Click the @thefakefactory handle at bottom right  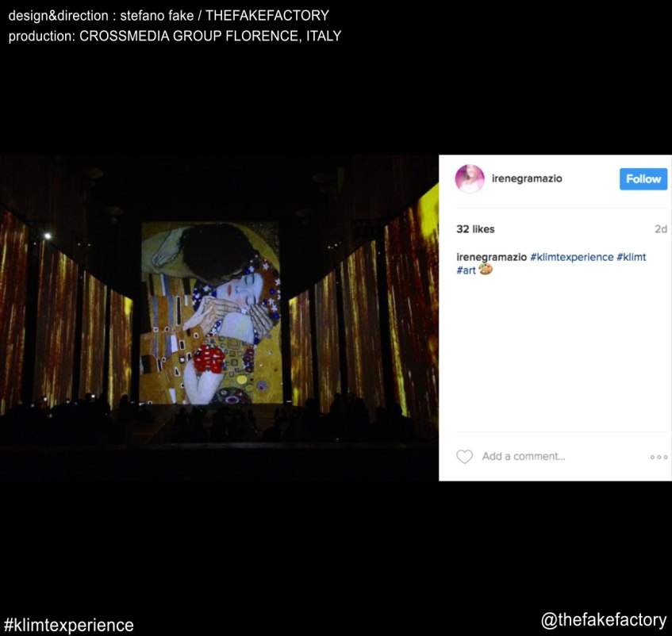coord(604,619)
